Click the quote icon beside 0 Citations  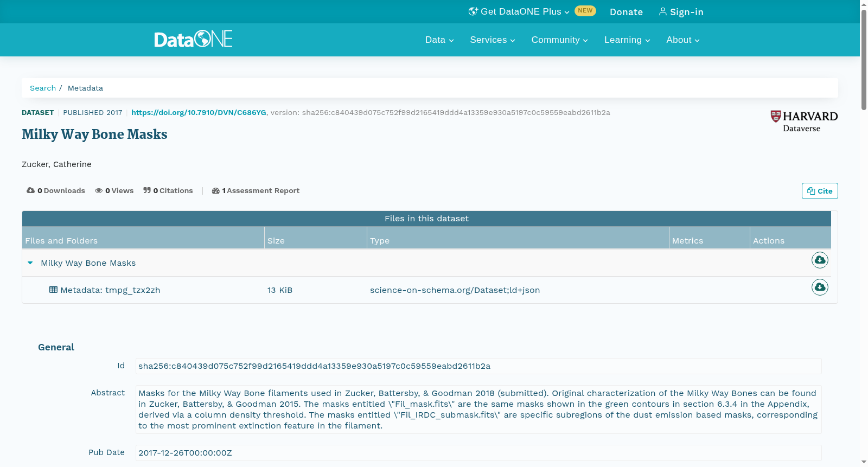pos(147,190)
